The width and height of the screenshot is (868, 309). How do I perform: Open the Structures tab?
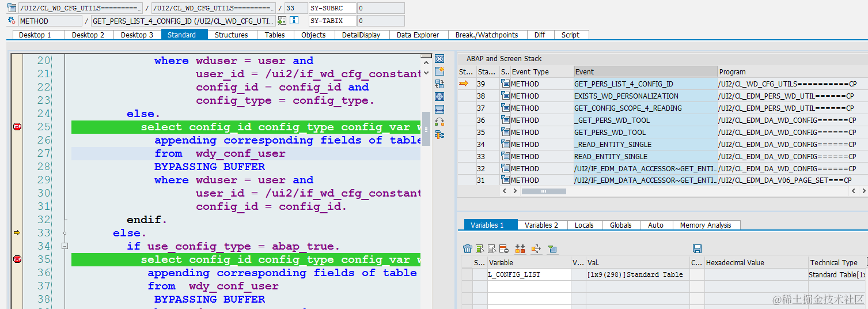(232, 35)
